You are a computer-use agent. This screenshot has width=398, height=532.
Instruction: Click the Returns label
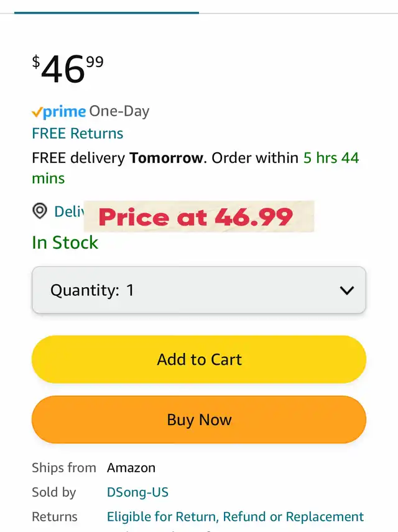click(55, 516)
